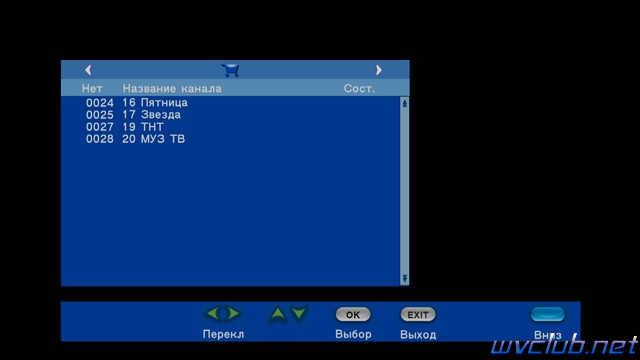The image size is (640, 360).
Task: Click the shopping cart icon in the header
Action: (231, 70)
